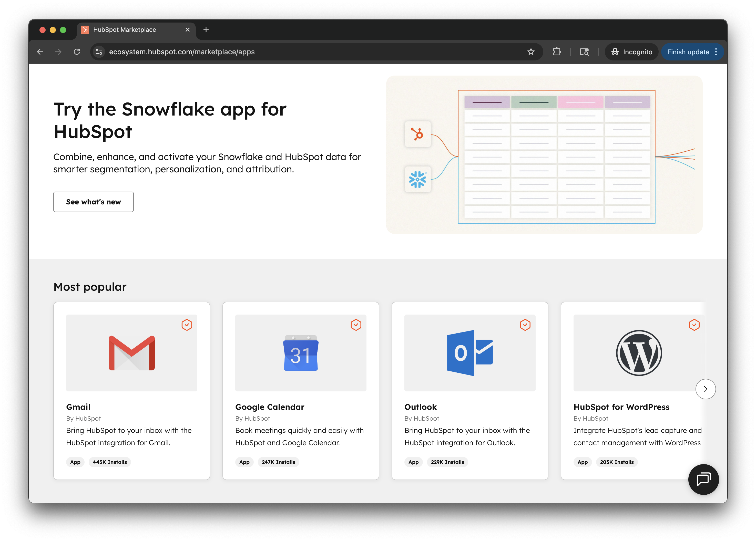Click the Snowflake logo in the hero image
Image resolution: width=756 pixels, height=541 pixels.
(x=418, y=180)
